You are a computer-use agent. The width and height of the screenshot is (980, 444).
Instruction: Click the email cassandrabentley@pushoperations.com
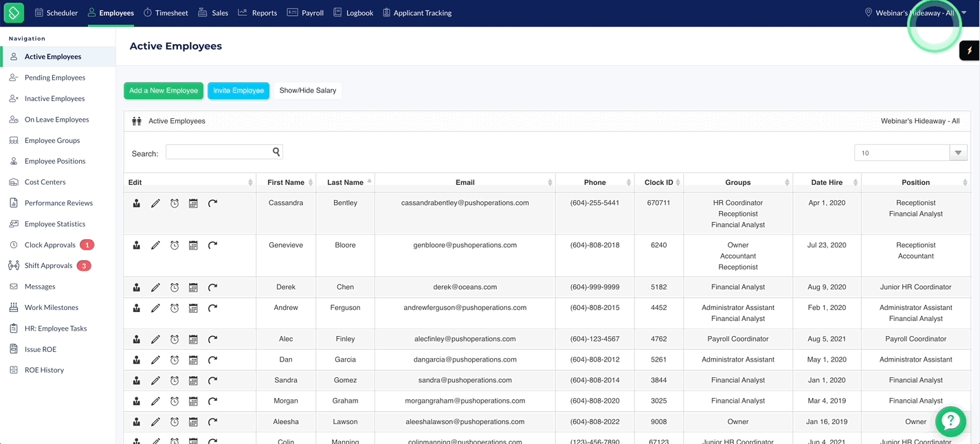465,203
